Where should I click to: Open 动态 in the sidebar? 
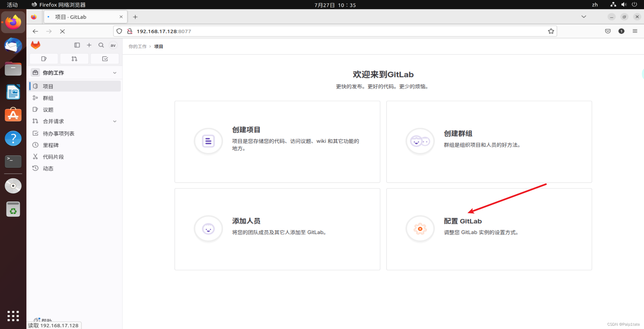coord(75,168)
